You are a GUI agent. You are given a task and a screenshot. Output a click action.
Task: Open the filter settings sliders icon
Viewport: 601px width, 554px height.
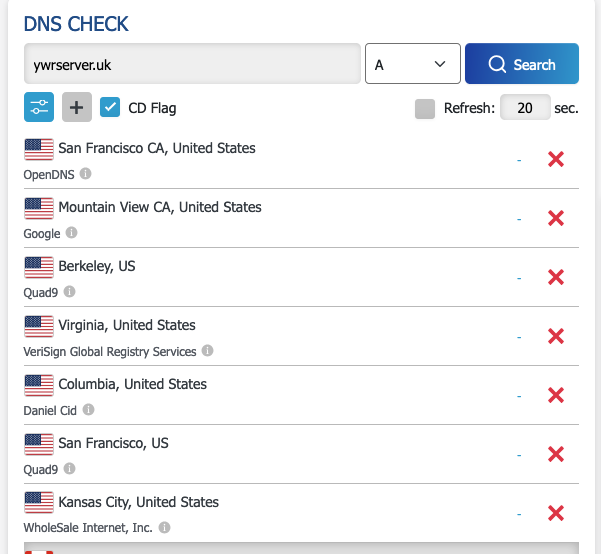click(39, 107)
